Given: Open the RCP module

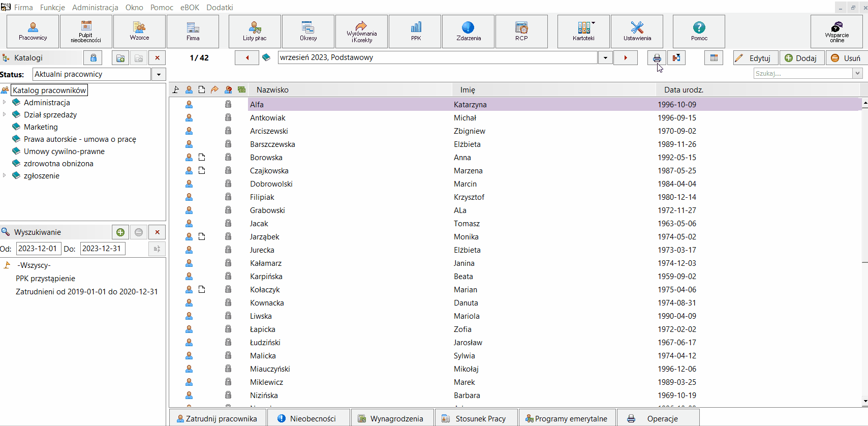Looking at the screenshot, I should pyautogui.click(x=521, y=32).
